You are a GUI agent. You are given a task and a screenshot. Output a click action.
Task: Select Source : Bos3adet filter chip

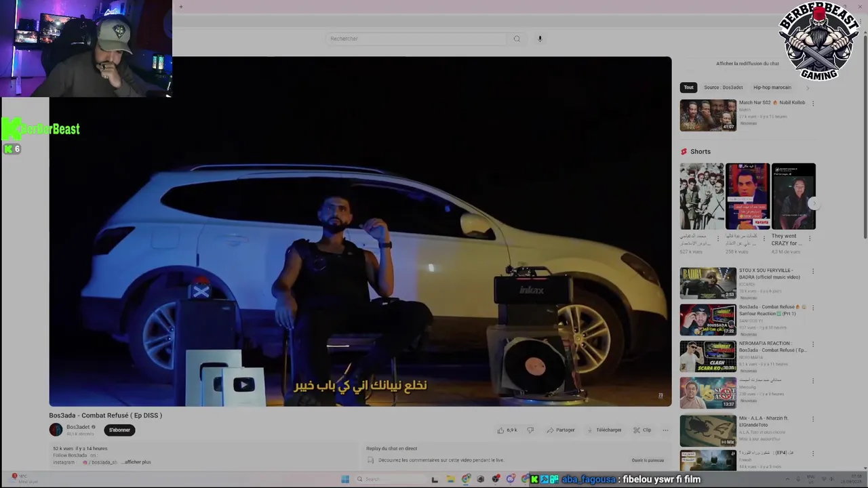coord(723,87)
